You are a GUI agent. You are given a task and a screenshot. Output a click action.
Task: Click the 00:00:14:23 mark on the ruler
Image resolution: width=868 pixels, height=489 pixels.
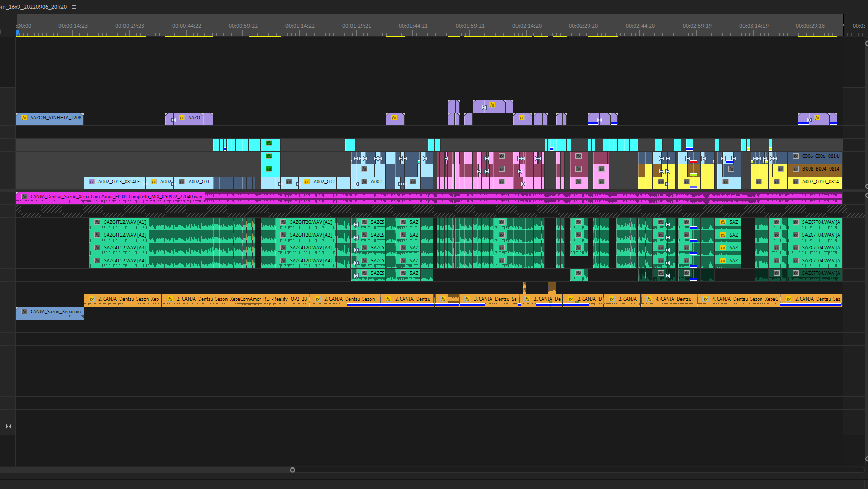73,26
